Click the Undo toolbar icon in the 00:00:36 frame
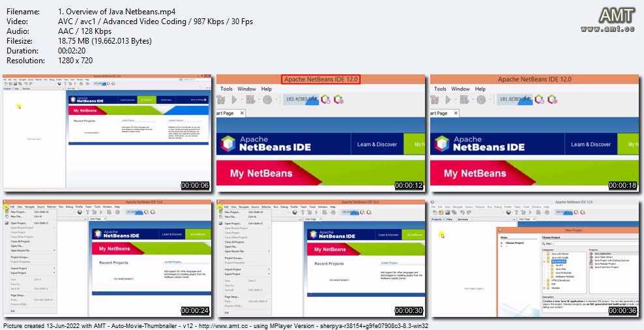The height and width of the screenshot is (330, 644). (462, 212)
